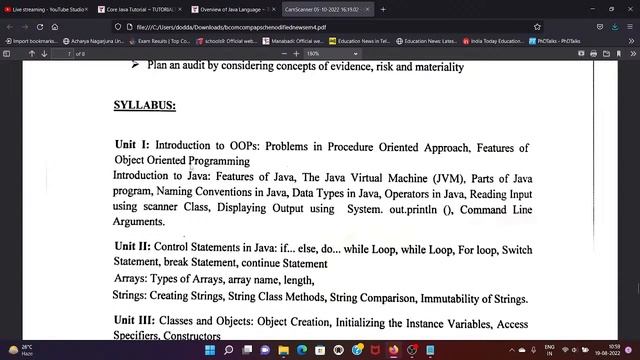The width and height of the screenshot is (640, 360).
Task: Open PhDTalks bookmark
Action: (555, 41)
